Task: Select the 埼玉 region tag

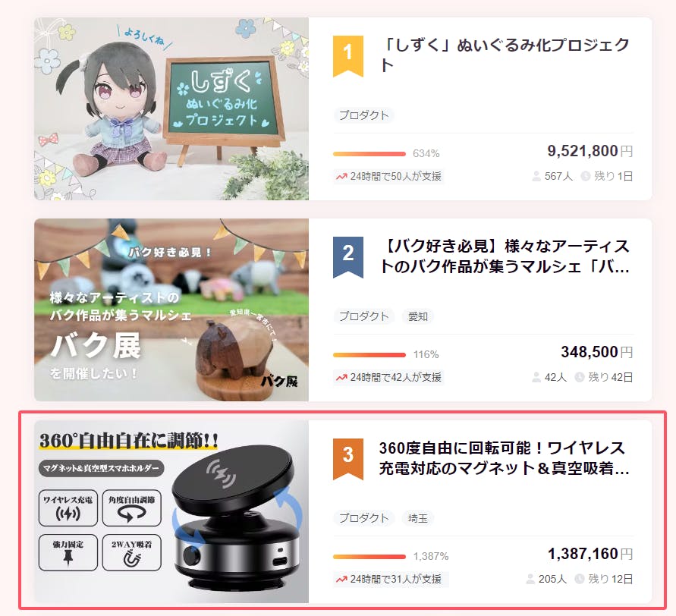Action: click(x=418, y=518)
